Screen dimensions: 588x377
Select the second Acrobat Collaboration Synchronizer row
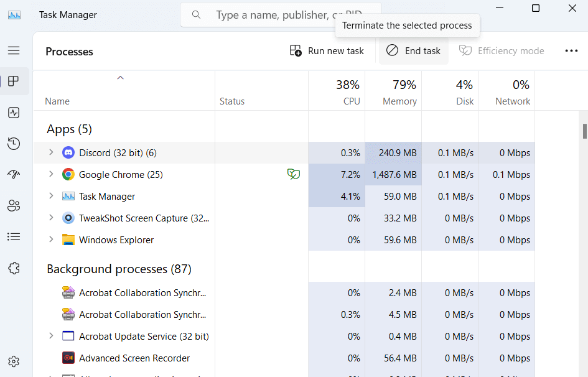coord(284,314)
